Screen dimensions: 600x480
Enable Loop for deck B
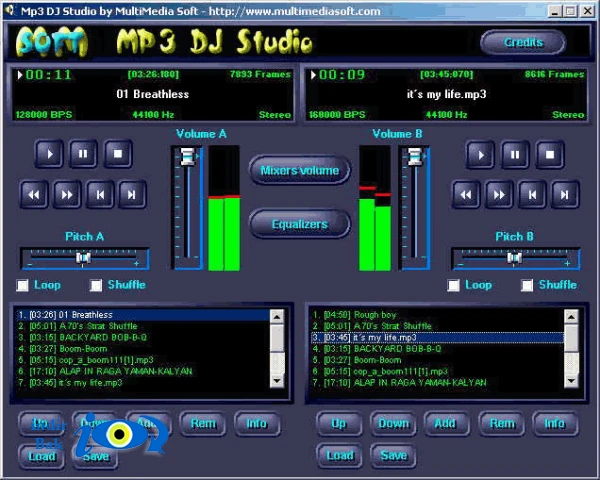tap(453, 285)
